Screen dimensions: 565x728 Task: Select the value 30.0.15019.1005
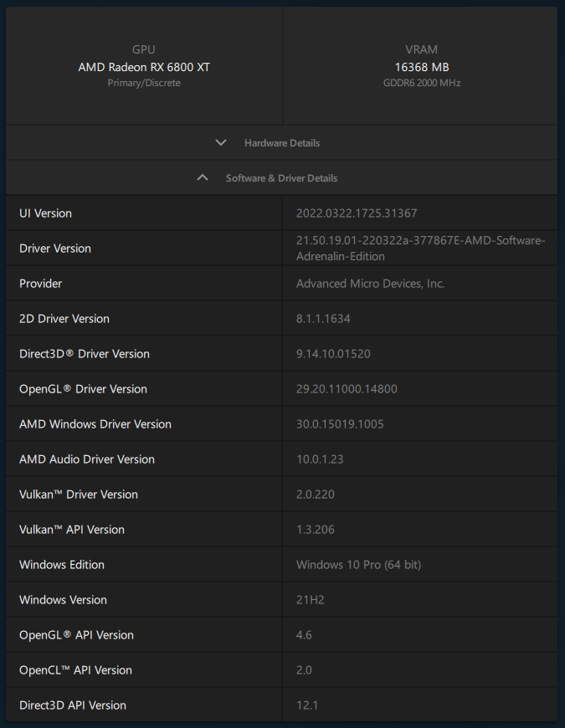click(x=340, y=424)
